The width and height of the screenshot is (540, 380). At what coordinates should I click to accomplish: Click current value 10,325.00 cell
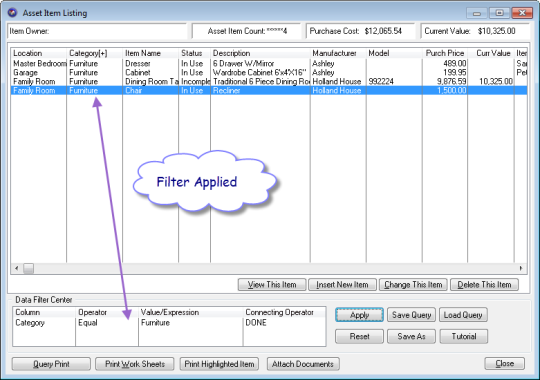click(496, 82)
